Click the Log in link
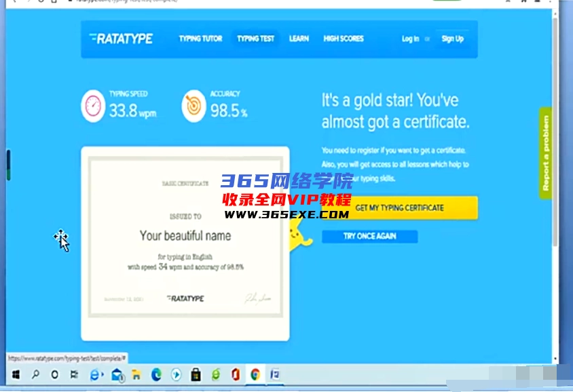The width and height of the screenshot is (573, 392). coord(410,39)
